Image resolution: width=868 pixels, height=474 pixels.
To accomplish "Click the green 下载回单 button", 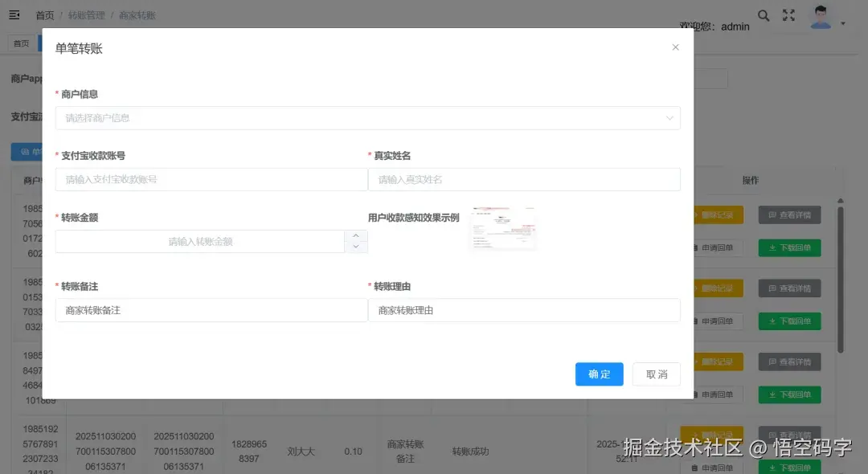I will pos(788,247).
